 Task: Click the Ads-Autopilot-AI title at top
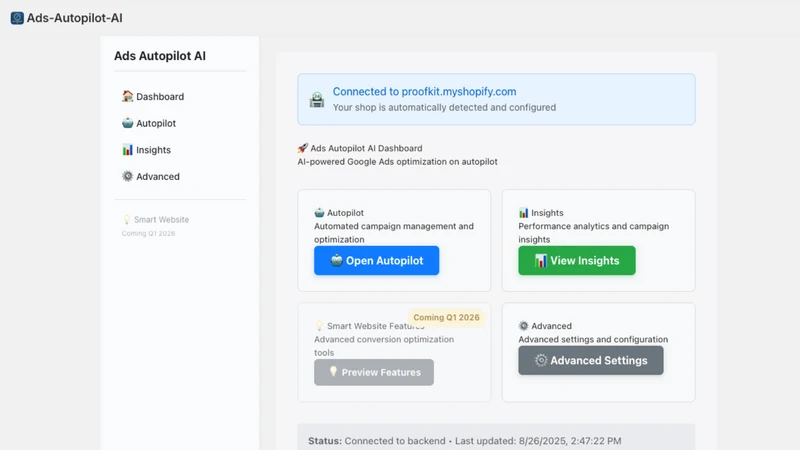pyautogui.click(x=74, y=18)
